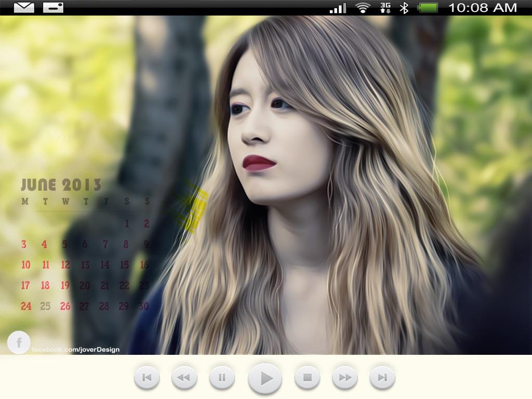The image size is (532, 399).
Task: Select date 3 on the calendar
Action: point(24,244)
